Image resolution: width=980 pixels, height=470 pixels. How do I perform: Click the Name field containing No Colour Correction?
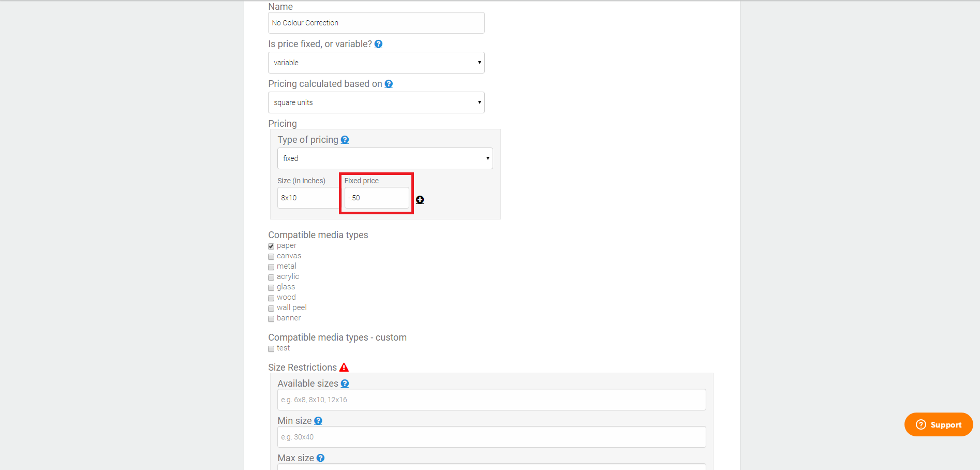tap(376, 23)
